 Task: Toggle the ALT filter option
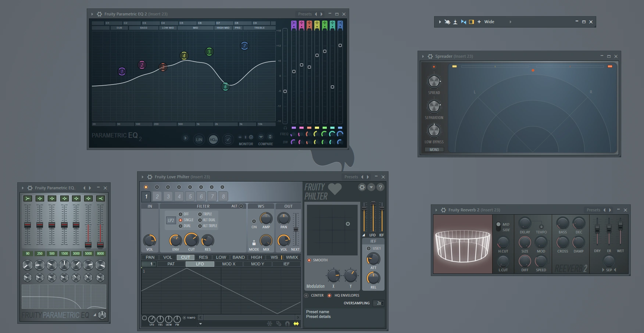coord(241,206)
